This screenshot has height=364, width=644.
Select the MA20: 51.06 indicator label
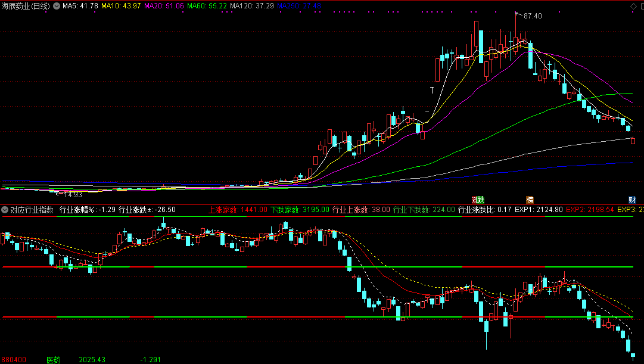[164, 6]
